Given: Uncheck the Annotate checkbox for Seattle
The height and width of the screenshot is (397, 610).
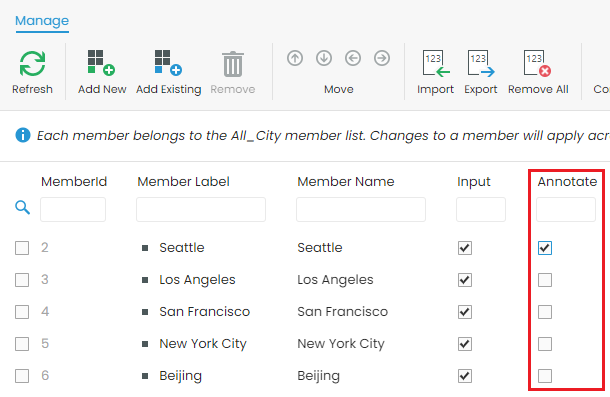Looking at the screenshot, I should tap(545, 248).
